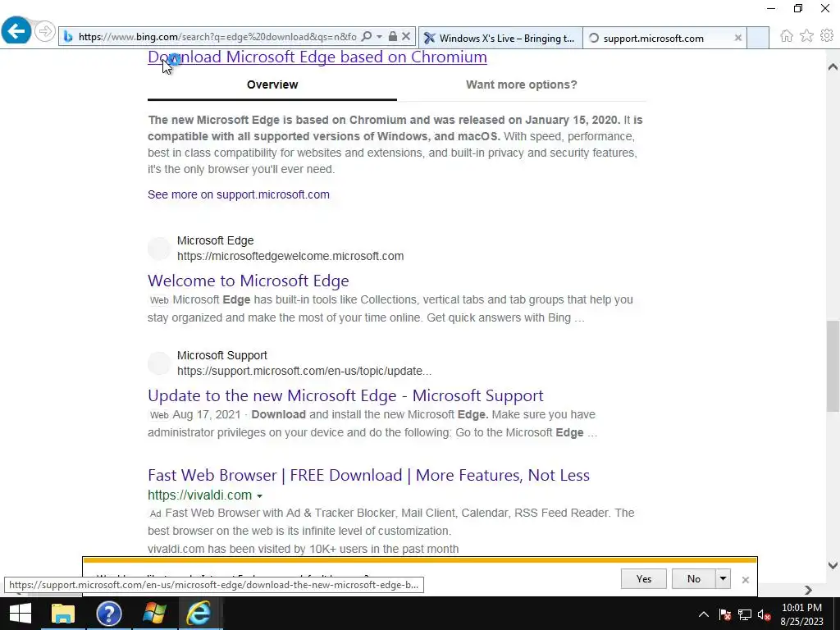The image size is (840, 630).
Task: Click the search magnifier in address bar
Action: 367,36
